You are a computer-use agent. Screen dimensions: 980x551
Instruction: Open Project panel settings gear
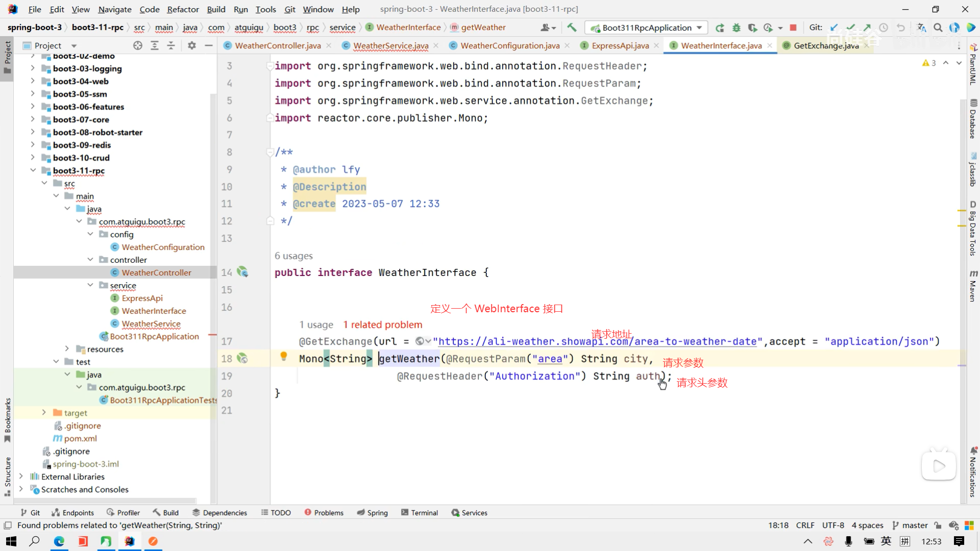tap(192, 45)
